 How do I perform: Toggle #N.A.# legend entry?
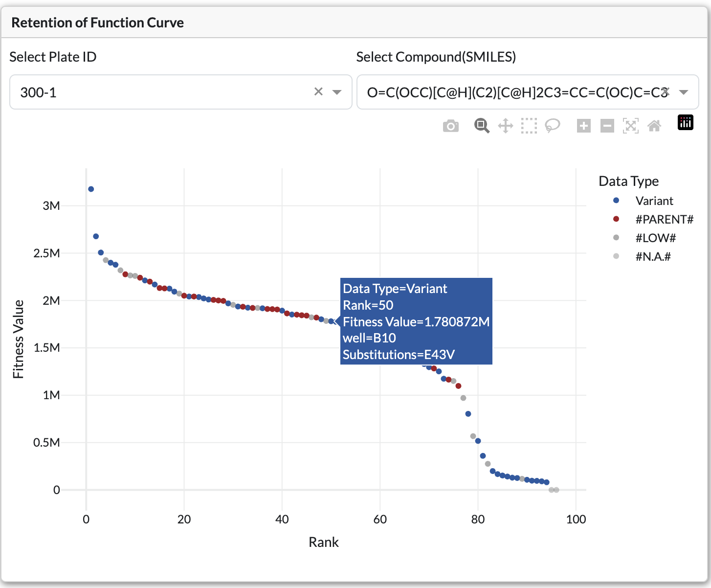click(x=653, y=256)
